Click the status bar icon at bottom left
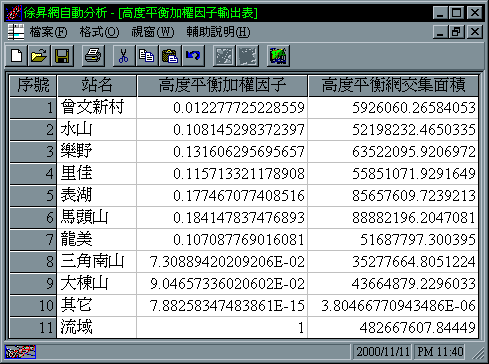This screenshot has width=489, height=364. click(x=20, y=352)
